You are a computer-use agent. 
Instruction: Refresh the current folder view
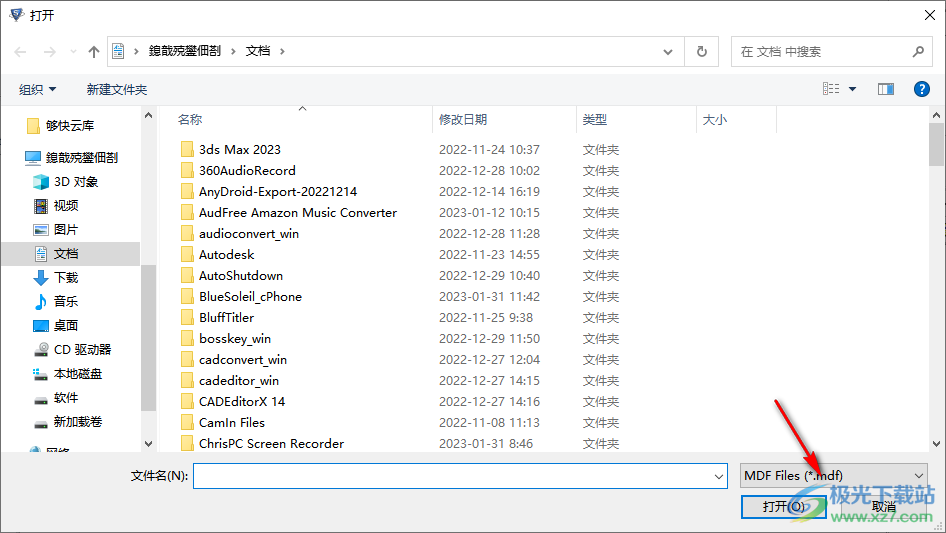[702, 52]
